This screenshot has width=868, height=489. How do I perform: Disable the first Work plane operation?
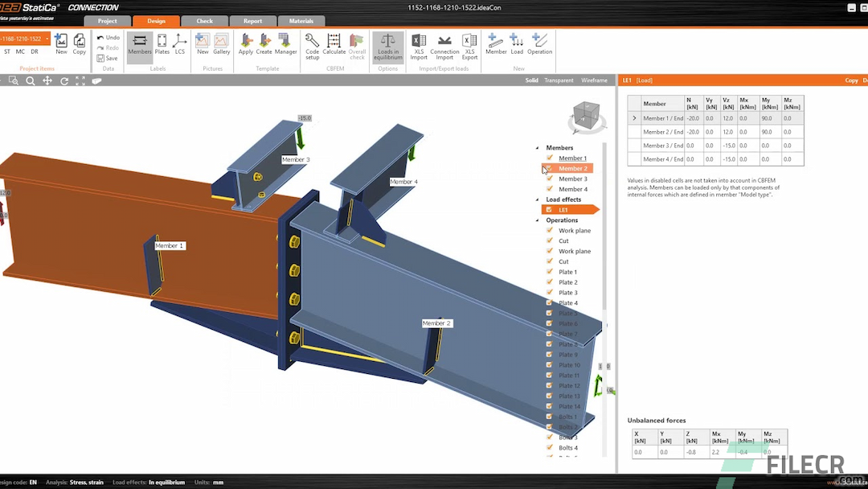tap(549, 231)
